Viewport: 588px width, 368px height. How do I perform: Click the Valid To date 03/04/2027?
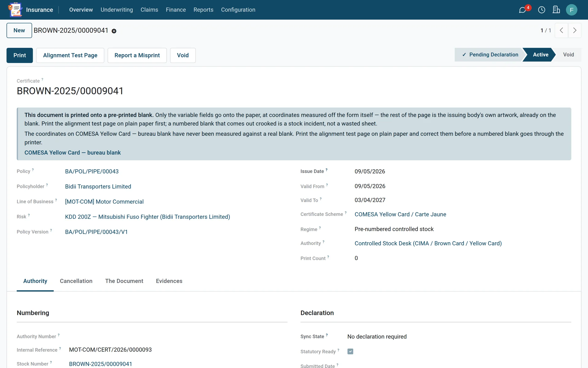point(370,200)
